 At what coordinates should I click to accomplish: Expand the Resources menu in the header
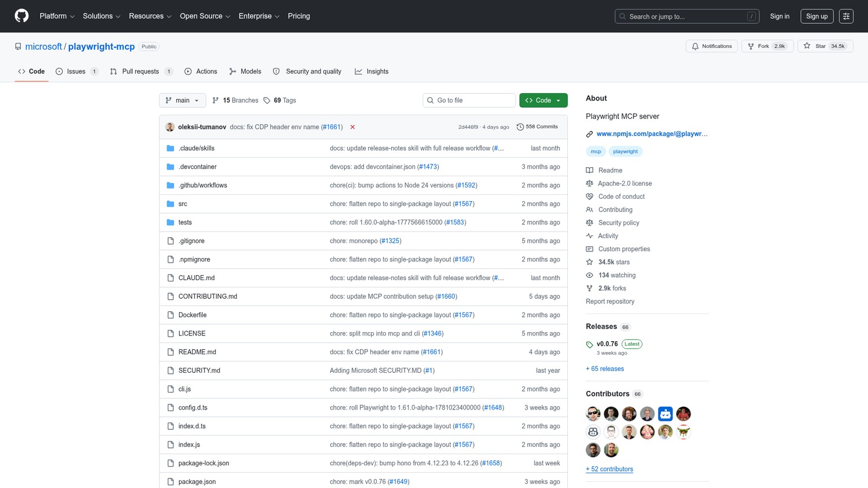150,16
